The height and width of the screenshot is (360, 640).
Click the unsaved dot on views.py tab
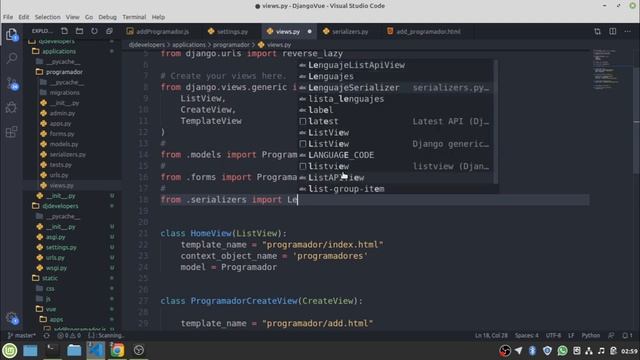click(x=309, y=31)
